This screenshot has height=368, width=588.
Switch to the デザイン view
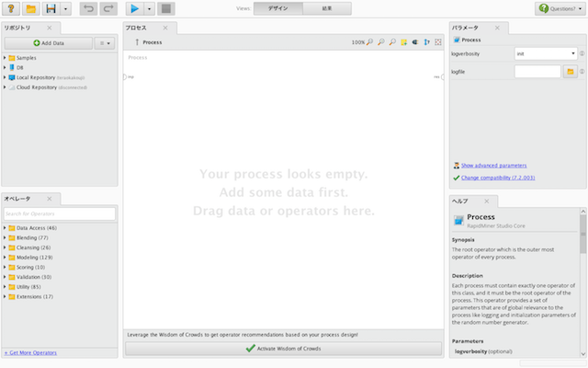[277, 8]
